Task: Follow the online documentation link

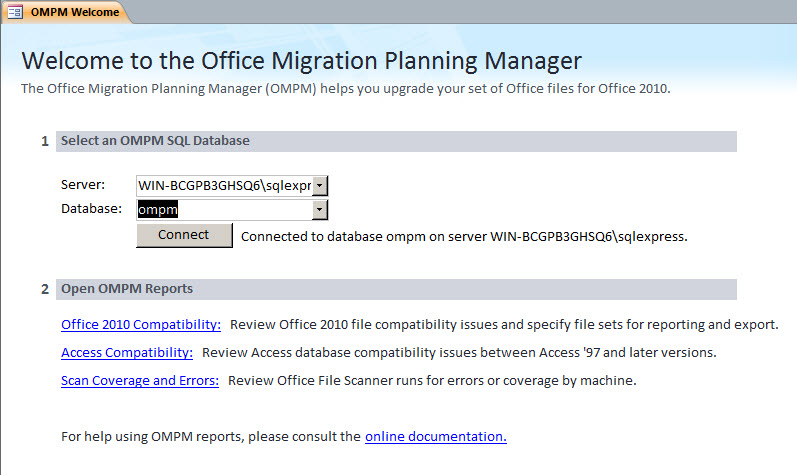Action: [x=436, y=436]
